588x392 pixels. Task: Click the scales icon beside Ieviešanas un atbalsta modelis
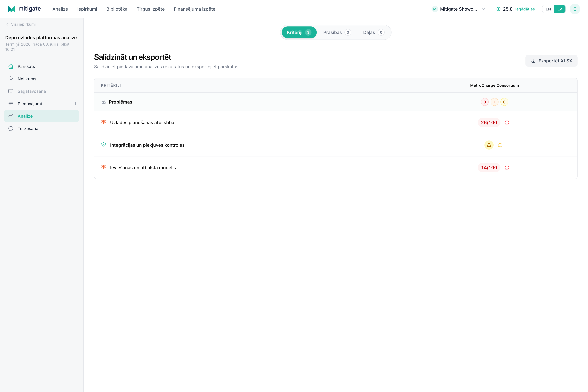click(104, 167)
